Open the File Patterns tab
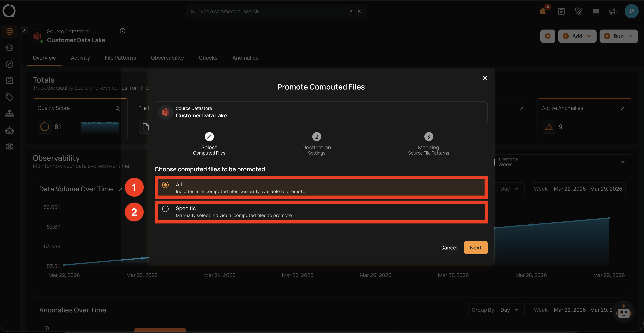Image resolution: width=644 pixels, height=333 pixels. click(120, 58)
